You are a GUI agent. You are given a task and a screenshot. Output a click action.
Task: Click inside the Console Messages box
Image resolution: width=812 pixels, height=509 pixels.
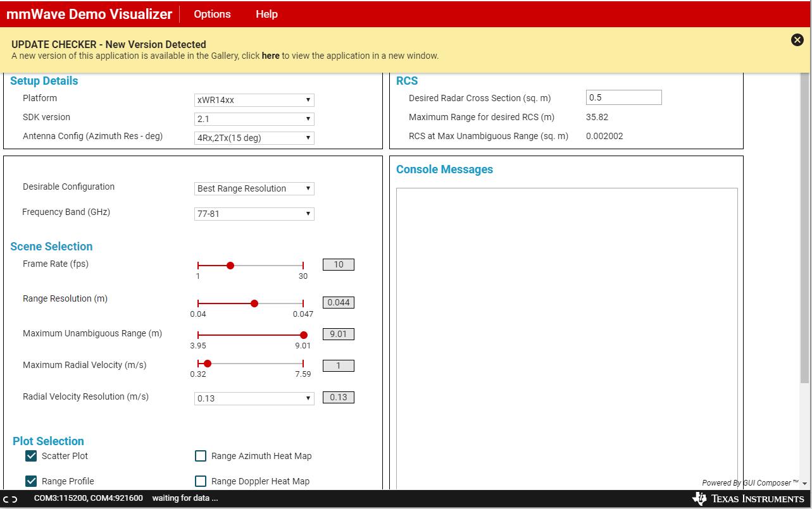tap(567, 338)
